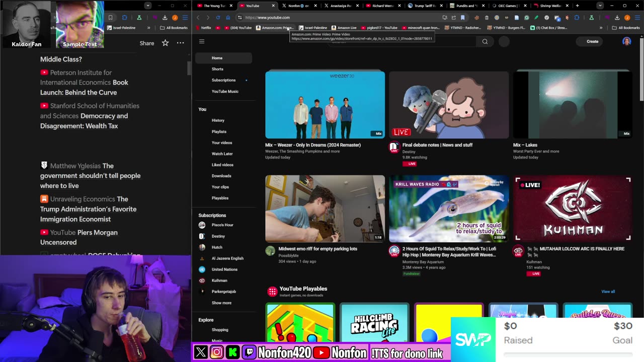
Task: Go back in the YouTube browser window
Action: click(x=198, y=18)
